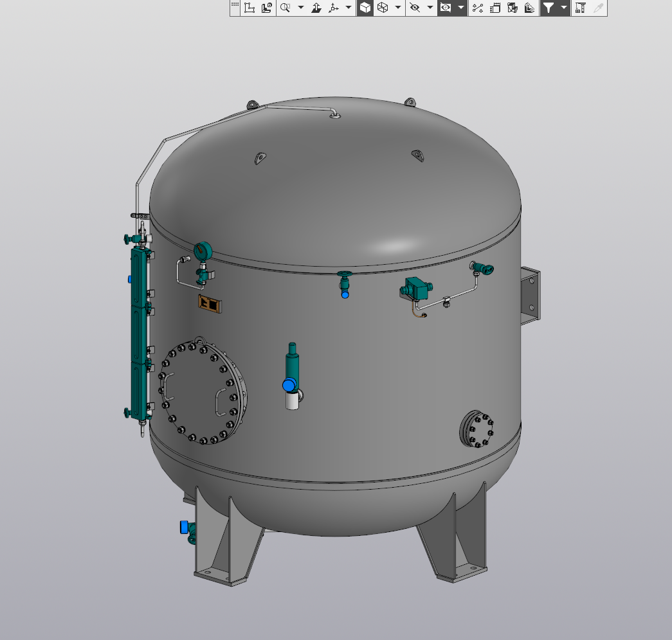This screenshot has height=640, width=672.
Task: Click the section view icon
Action: 513,8
